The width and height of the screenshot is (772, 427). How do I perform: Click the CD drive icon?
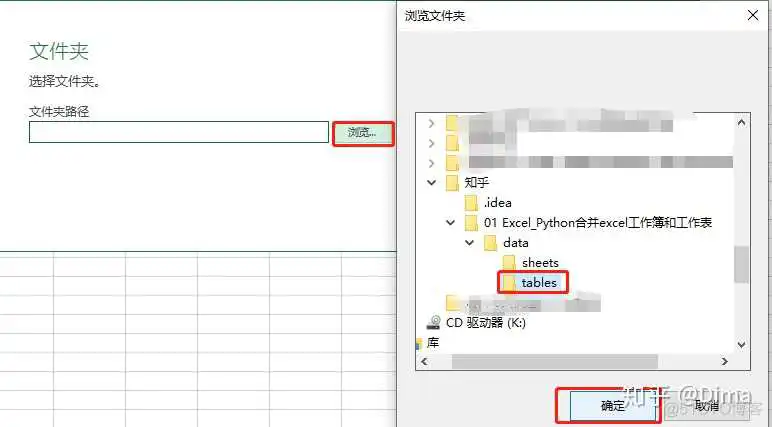[x=434, y=323]
